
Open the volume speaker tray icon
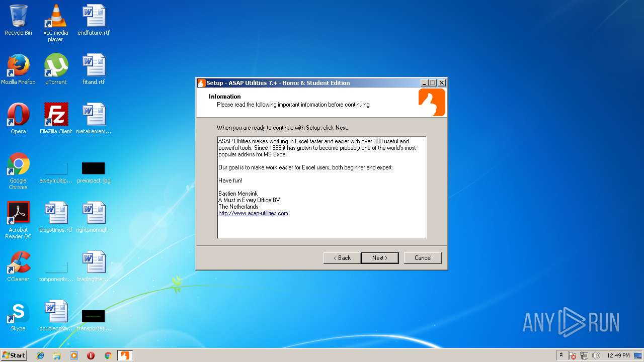pos(596,355)
